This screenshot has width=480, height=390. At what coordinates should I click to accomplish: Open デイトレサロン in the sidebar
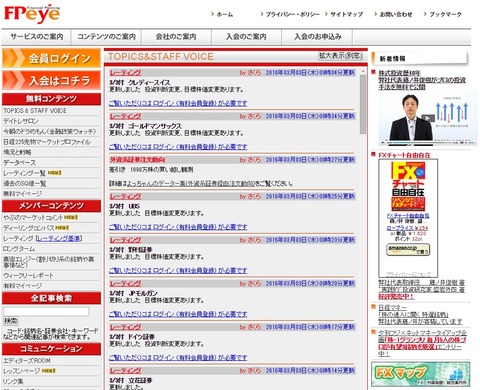click(x=21, y=121)
